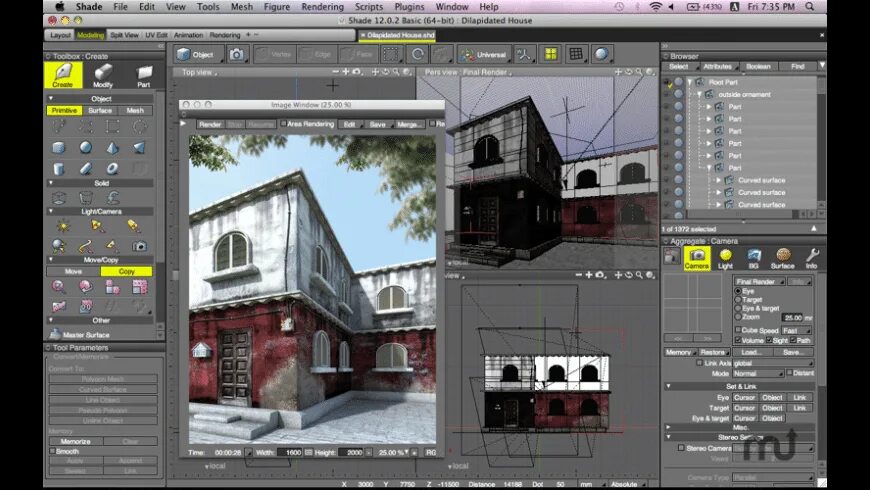The height and width of the screenshot is (490, 870).
Task: Click the Render button in Image Window
Action: pos(210,124)
